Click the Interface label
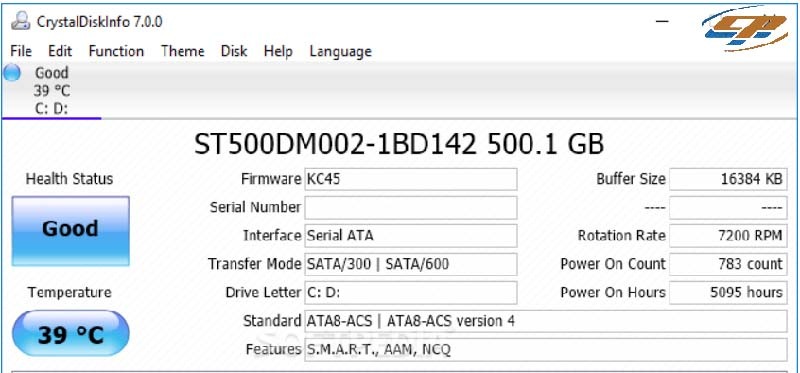Image resolution: width=800 pixels, height=373 pixels. point(272,236)
